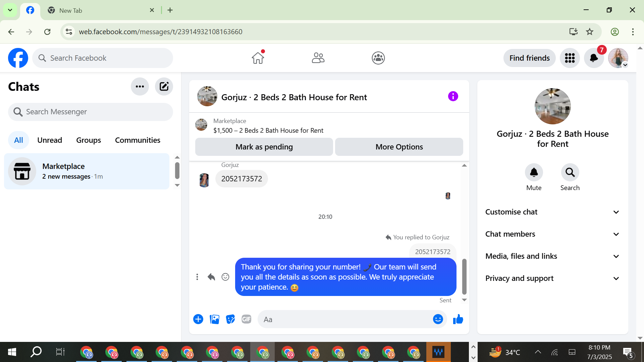Viewport: 644px width, 362px height.
Task: Switch to the Groups chats tab
Action: click(x=89, y=140)
